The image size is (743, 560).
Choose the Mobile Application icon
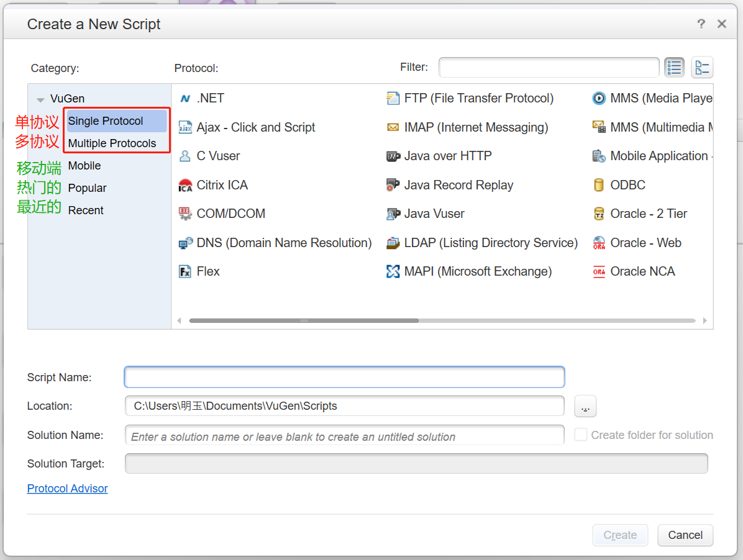point(599,156)
